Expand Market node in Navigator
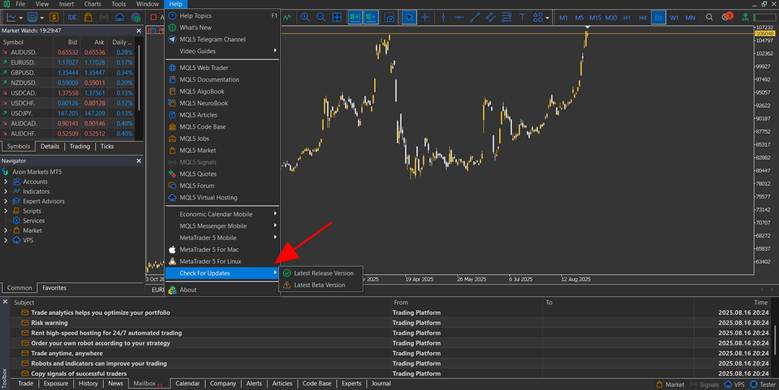The height and width of the screenshot is (390, 779). [5, 231]
